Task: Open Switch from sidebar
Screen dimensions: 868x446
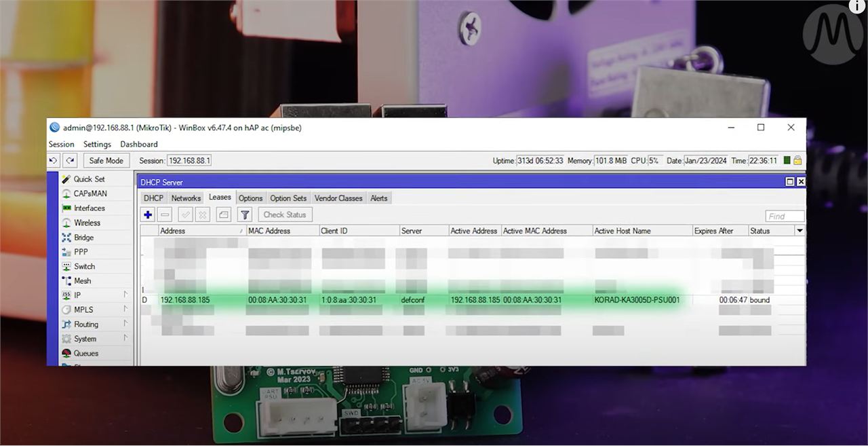Action: coord(85,266)
